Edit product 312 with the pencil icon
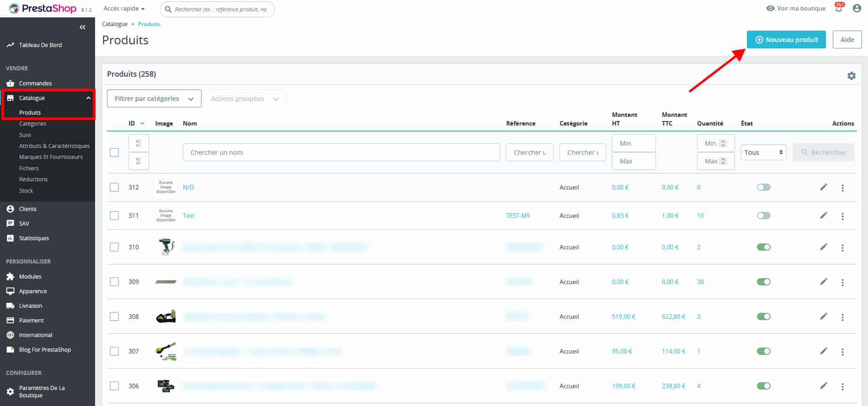The height and width of the screenshot is (406, 868). 824,187
